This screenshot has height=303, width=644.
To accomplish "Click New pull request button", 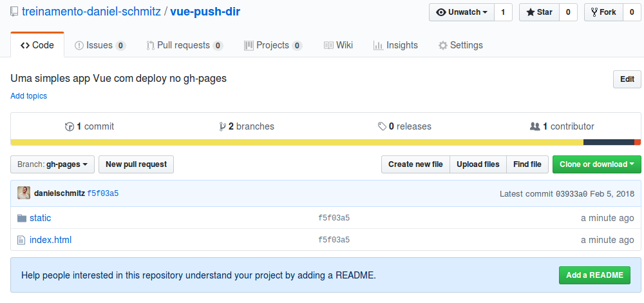I will [137, 164].
